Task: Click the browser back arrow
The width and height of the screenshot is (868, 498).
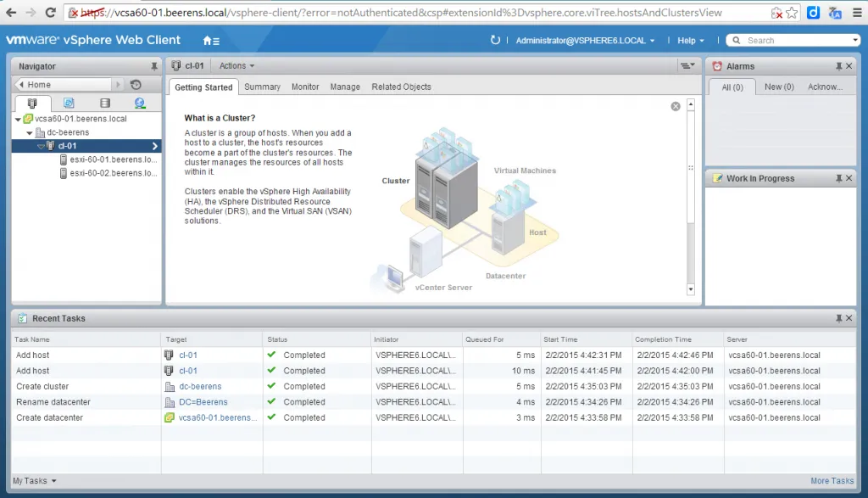Action: coord(11,12)
